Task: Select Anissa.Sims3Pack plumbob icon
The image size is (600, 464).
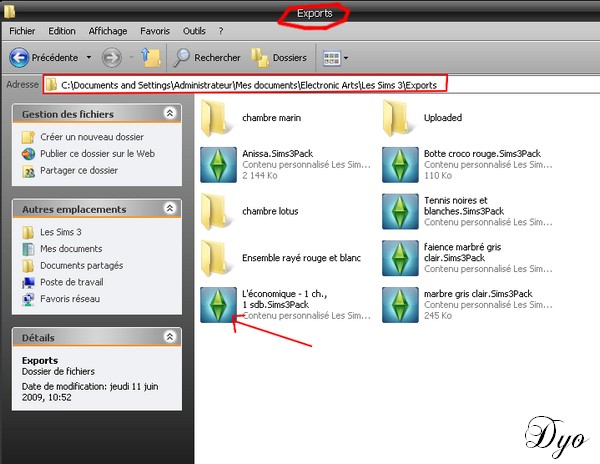Action: pyautogui.click(x=218, y=164)
